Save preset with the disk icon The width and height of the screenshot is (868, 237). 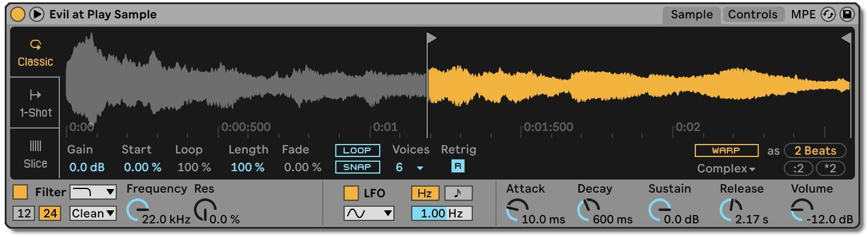pos(848,15)
